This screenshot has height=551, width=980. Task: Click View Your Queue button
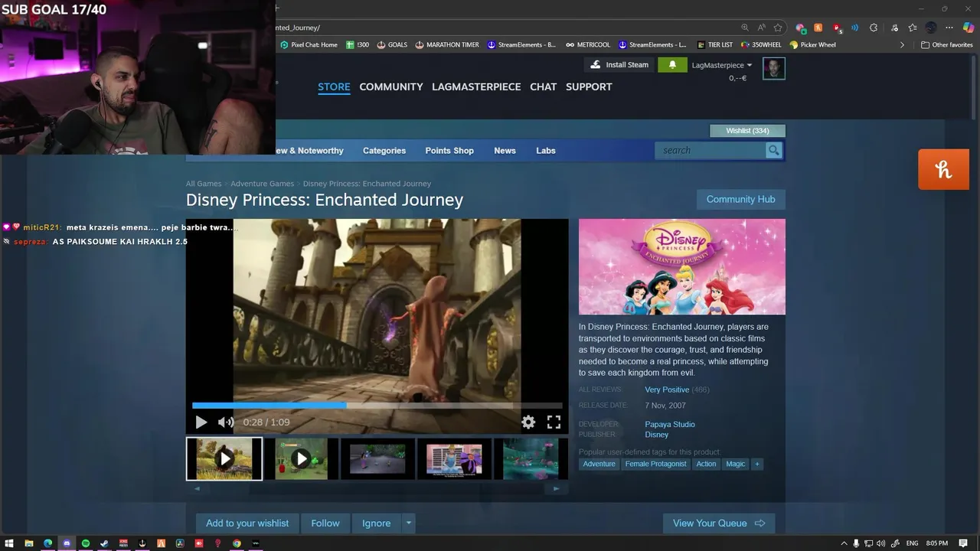pyautogui.click(x=719, y=523)
